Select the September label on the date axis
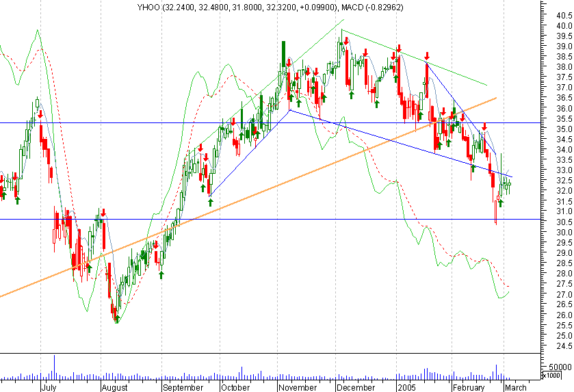The width and height of the screenshot is (574, 392). (x=183, y=387)
